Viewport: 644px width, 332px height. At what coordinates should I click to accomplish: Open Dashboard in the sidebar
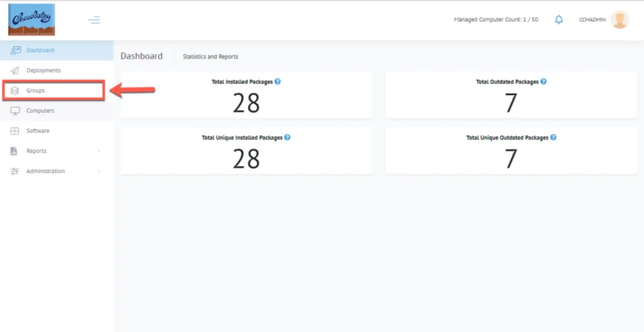(x=57, y=50)
